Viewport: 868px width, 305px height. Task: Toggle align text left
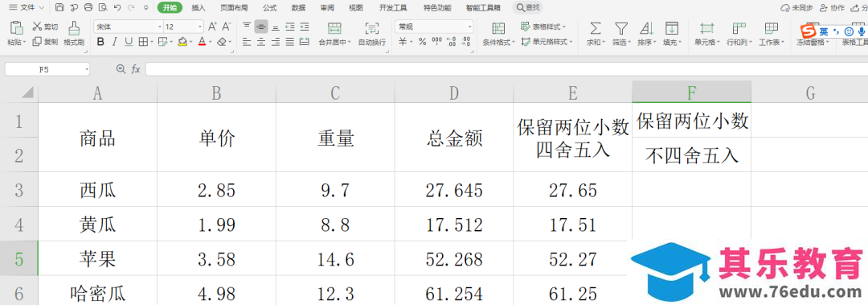247,42
